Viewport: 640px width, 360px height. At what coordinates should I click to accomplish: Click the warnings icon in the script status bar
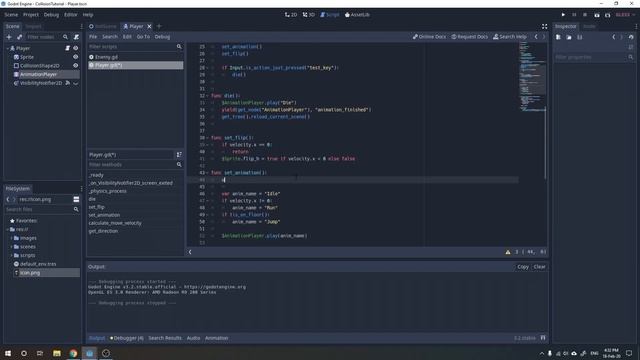(508, 252)
